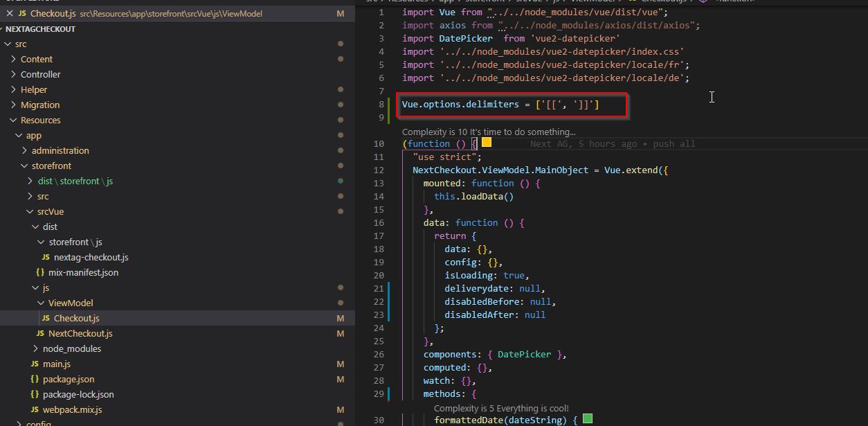Viewport: 868px width, 426px height.
Task: Click the yellow square on line 10
Action: pos(487,142)
